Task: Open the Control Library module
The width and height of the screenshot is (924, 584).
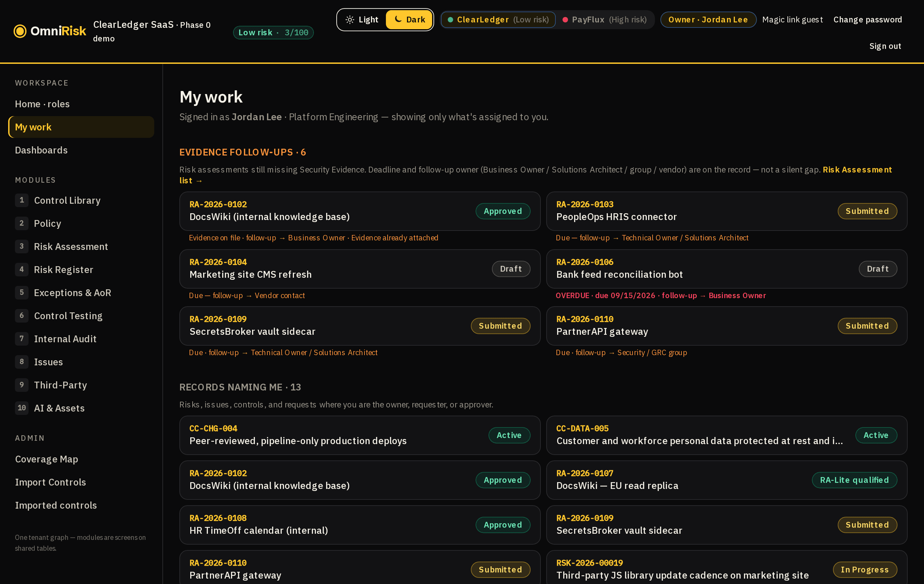Action: tap(81, 200)
